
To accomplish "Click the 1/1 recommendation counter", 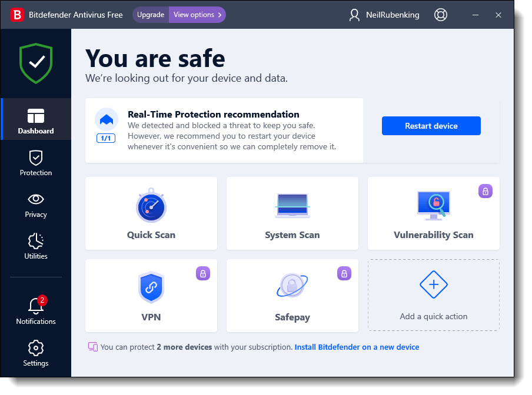I will 106,138.
